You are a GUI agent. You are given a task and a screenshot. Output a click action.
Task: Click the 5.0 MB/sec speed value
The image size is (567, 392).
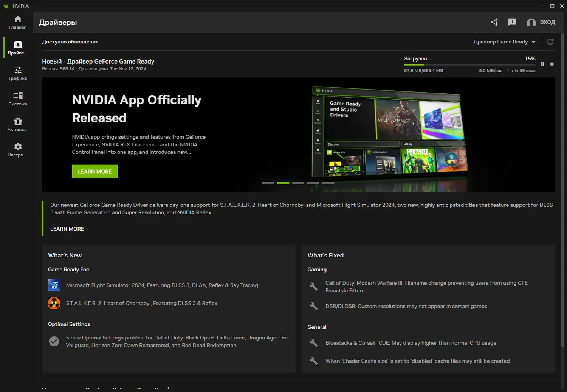[491, 71]
